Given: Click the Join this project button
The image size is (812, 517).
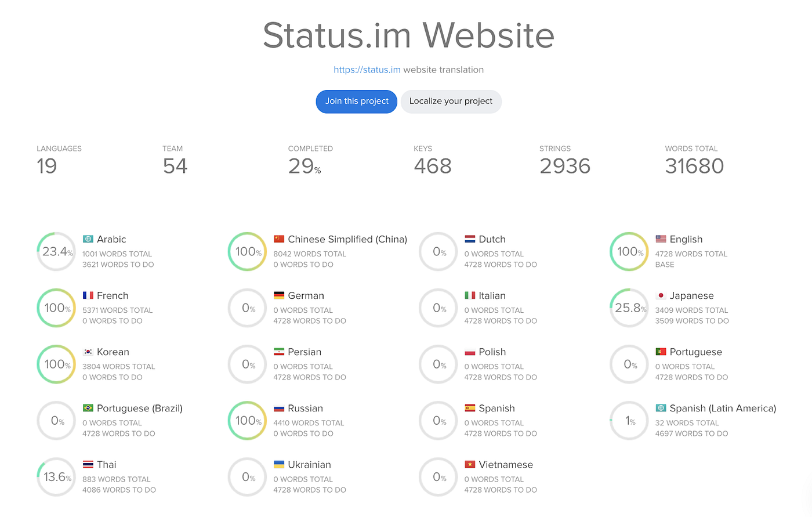Looking at the screenshot, I should coord(357,102).
